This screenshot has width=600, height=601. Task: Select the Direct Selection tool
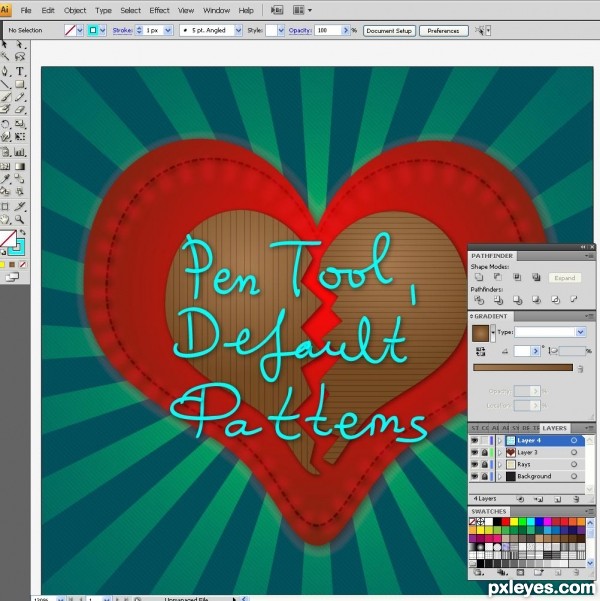point(19,45)
